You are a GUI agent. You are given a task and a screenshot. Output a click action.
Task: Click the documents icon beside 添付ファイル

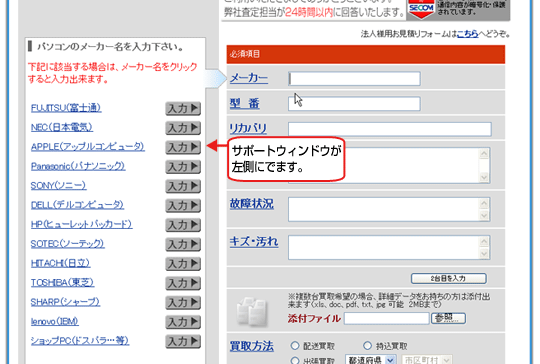point(253,312)
